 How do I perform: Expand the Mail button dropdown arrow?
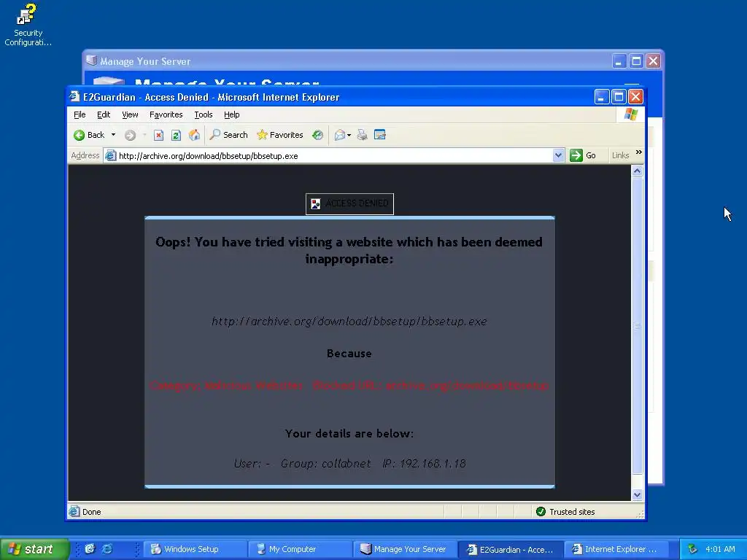tap(349, 136)
